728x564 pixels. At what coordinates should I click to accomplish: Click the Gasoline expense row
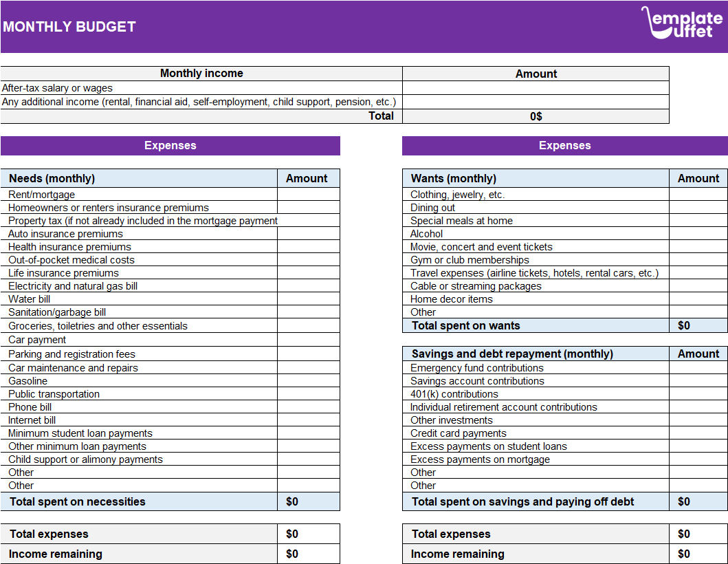pos(137,380)
